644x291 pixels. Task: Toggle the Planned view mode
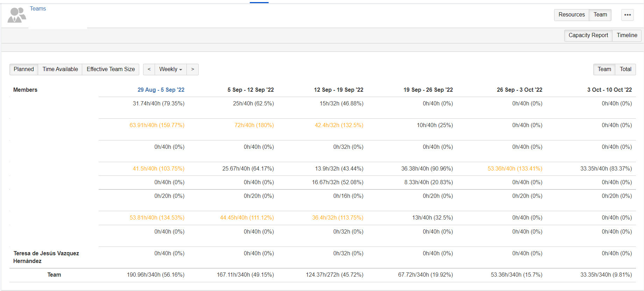click(24, 69)
